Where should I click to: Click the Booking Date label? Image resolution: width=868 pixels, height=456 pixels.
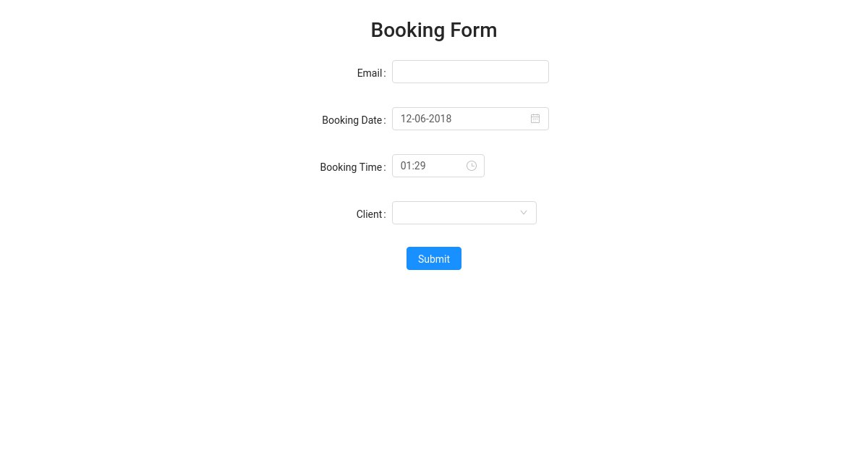(352, 120)
